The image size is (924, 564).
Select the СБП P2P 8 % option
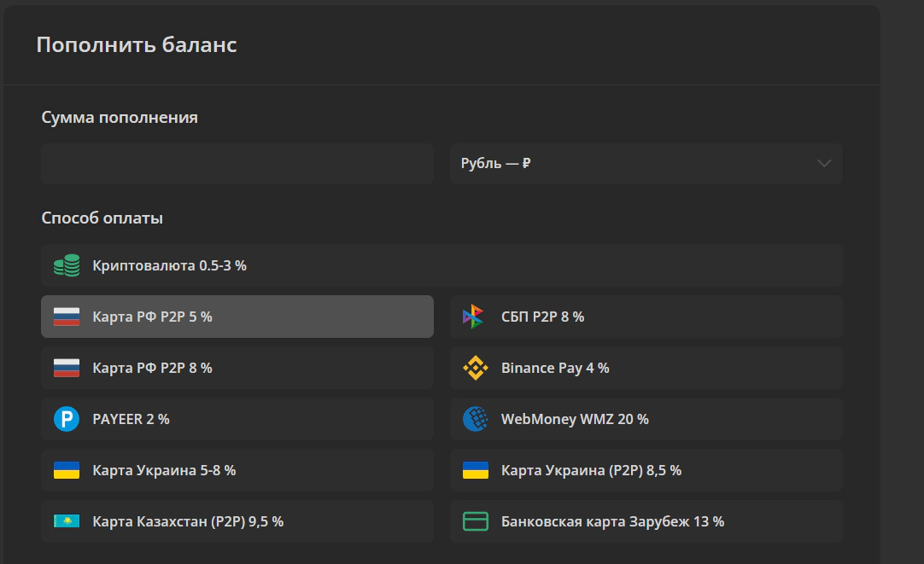click(646, 317)
